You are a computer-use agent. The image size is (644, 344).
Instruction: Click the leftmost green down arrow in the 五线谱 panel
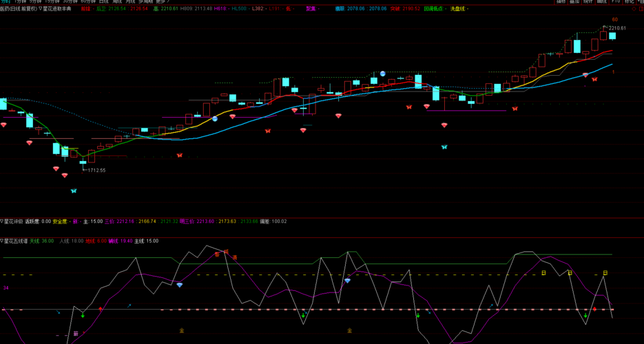tap(83, 315)
